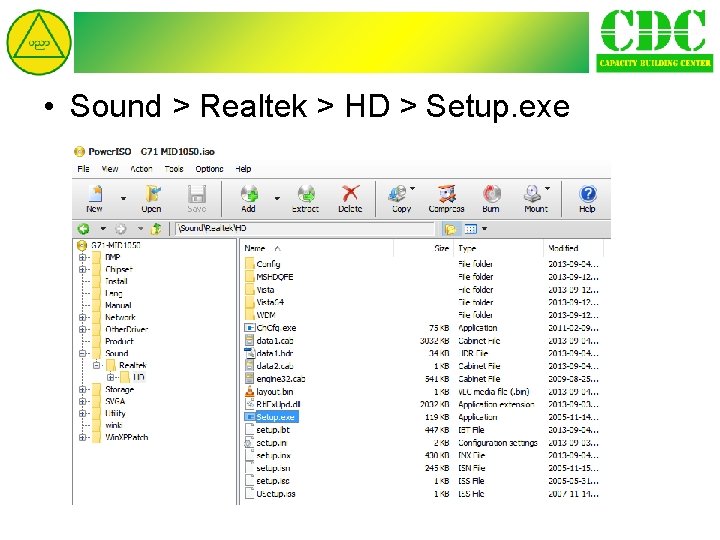Expand the Storage folder in tree
720x540 pixels.
click(x=83, y=389)
